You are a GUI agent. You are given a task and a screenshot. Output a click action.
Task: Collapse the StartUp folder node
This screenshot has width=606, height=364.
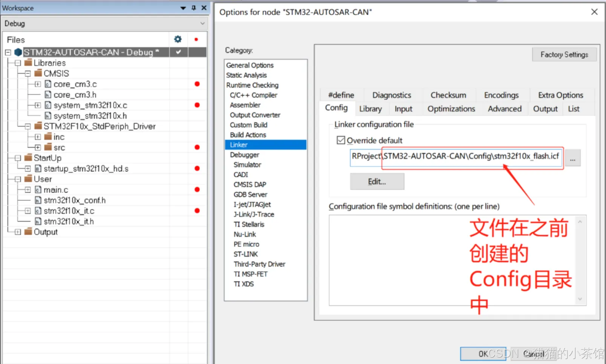click(18, 158)
